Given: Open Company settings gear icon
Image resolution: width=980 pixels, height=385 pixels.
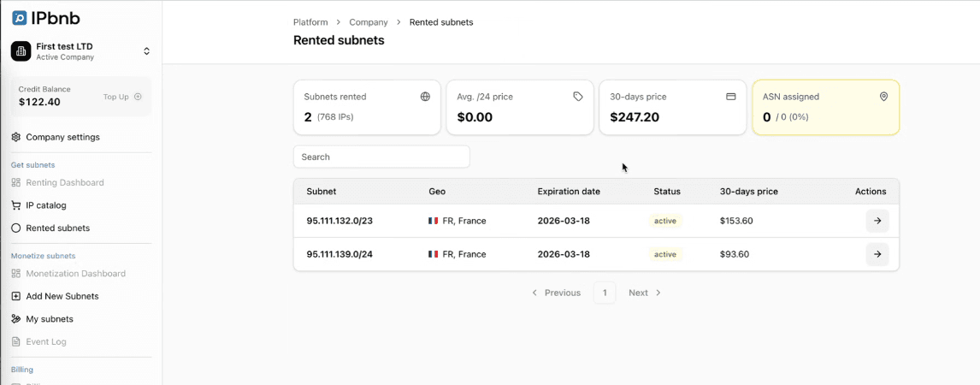Looking at the screenshot, I should coord(16,137).
